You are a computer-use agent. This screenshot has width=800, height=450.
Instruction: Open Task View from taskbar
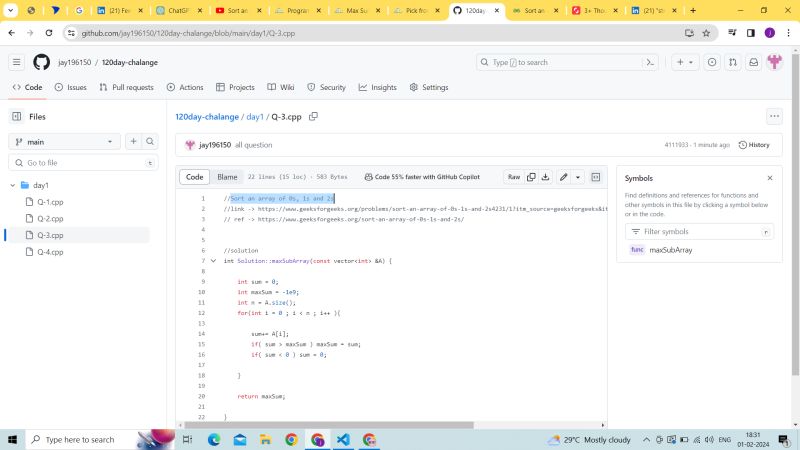(x=187, y=439)
